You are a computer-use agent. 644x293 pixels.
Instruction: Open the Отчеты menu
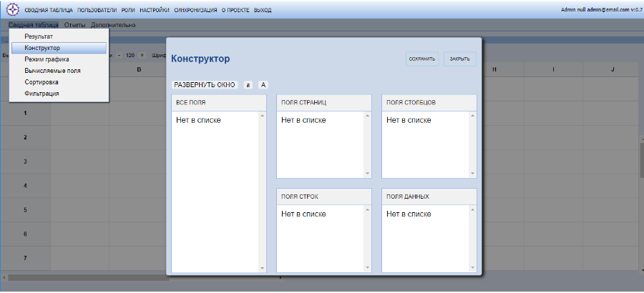point(74,25)
